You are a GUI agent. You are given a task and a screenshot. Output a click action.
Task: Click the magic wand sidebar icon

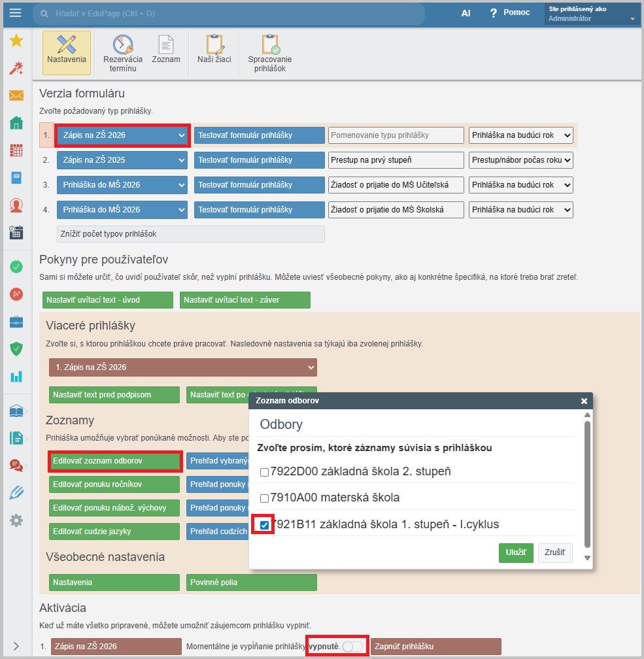pos(16,69)
